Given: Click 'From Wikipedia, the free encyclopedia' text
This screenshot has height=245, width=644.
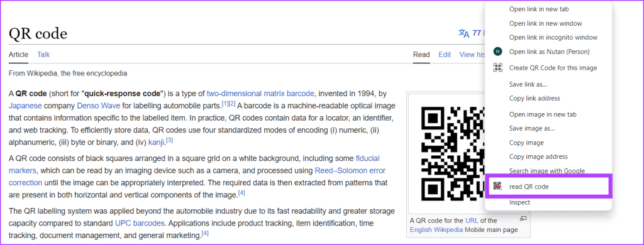Looking at the screenshot, I should (68, 73).
